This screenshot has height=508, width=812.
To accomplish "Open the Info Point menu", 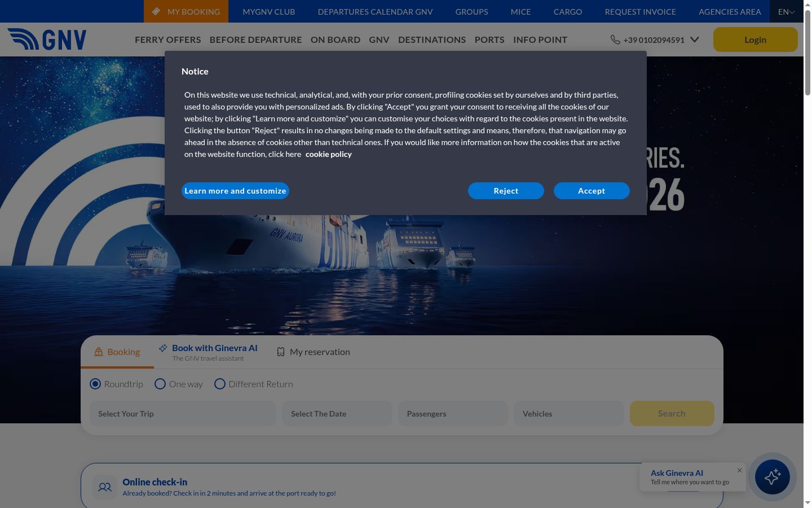I will pyautogui.click(x=540, y=40).
